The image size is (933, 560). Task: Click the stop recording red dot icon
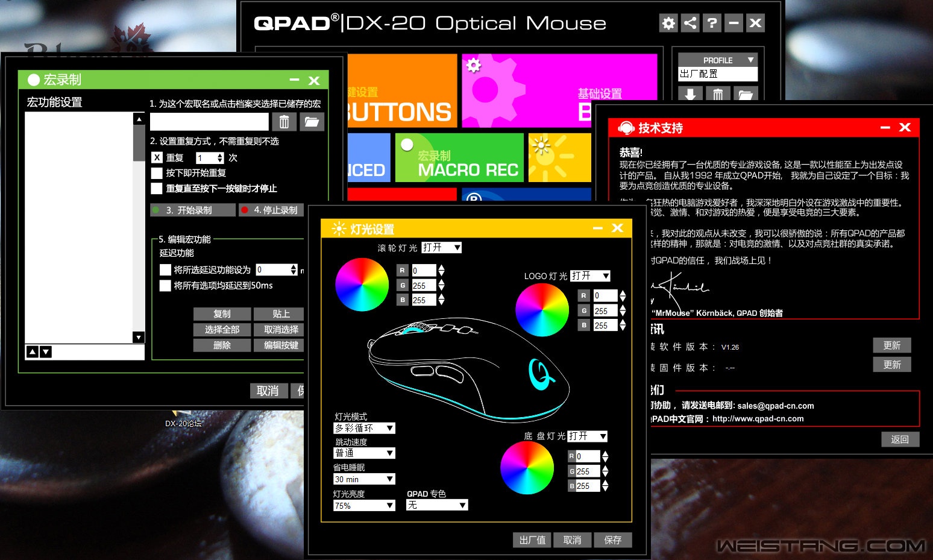(245, 210)
